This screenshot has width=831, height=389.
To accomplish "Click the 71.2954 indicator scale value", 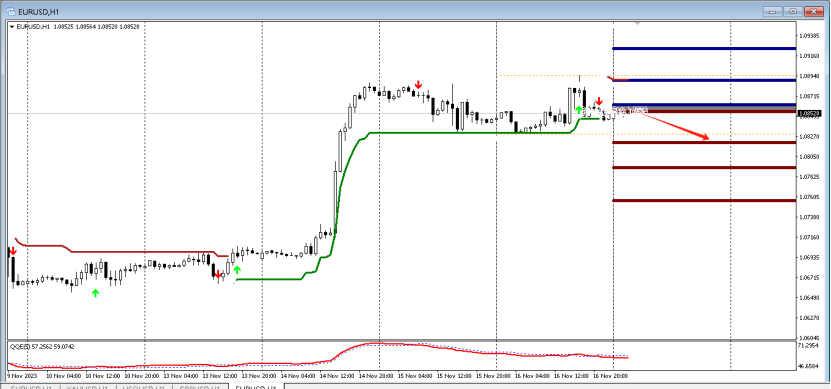I will (809, 346).
